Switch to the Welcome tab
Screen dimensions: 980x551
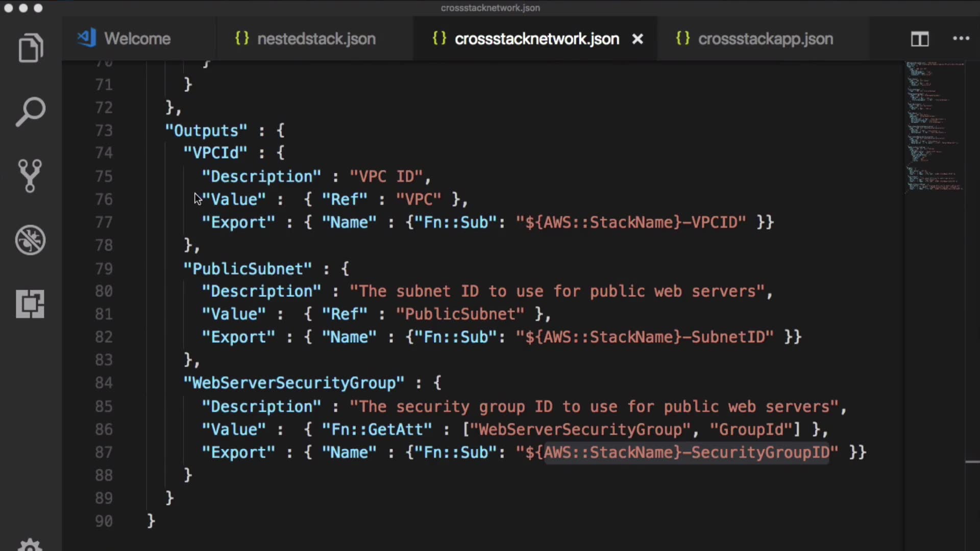[x=137, y=39]
